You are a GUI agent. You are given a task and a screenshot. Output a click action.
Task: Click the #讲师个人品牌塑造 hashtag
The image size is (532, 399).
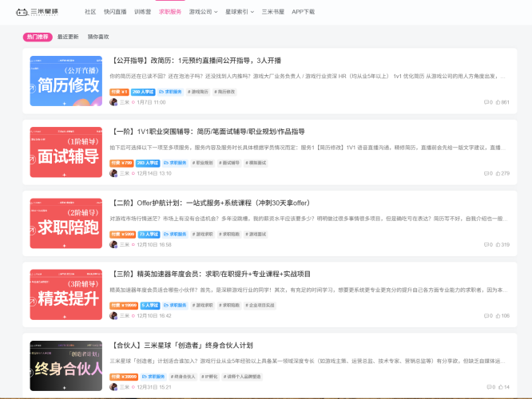(x=242, y=377)
